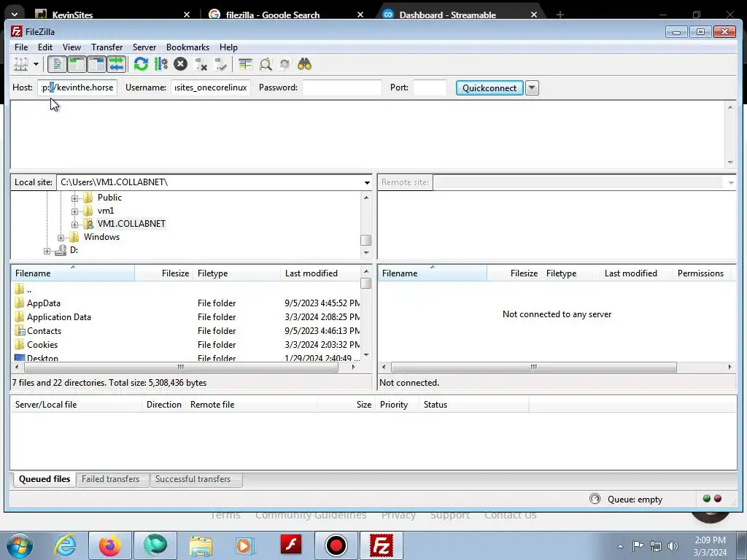747x560 pixels.
Task: Click in the Host input field
Action: coord(77,87)
